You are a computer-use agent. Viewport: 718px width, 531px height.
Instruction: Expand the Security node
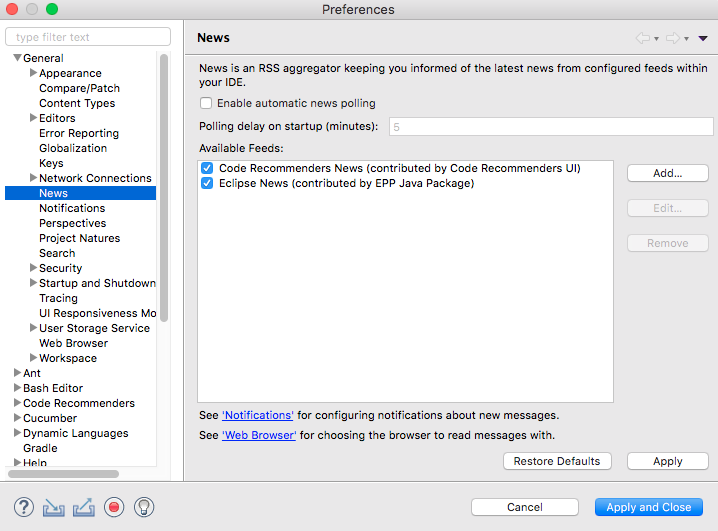tap(33, 267)
